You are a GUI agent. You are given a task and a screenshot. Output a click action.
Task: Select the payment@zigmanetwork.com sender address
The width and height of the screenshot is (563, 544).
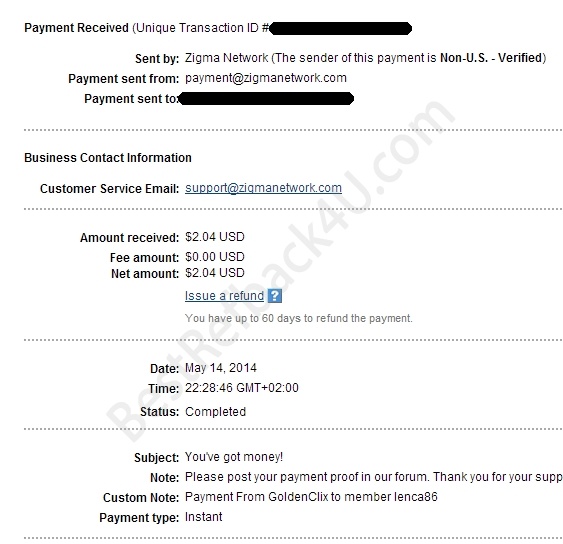(266, 78)
